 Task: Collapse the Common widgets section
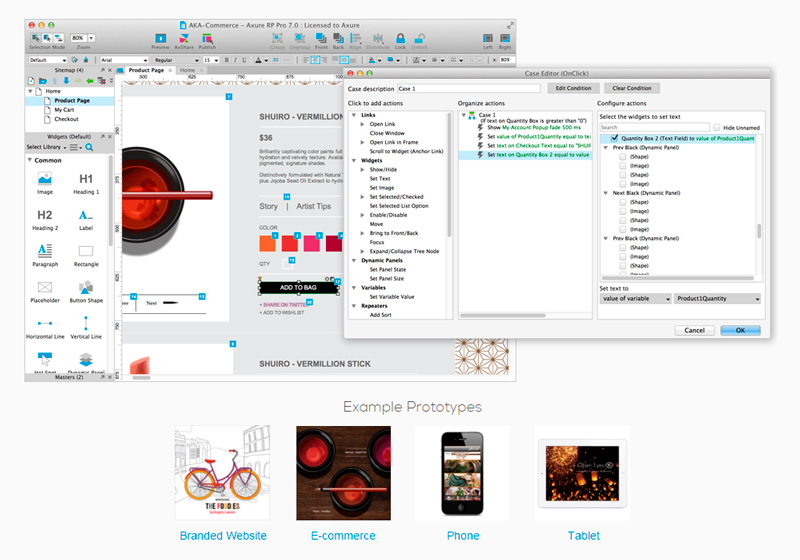[29, 160]
